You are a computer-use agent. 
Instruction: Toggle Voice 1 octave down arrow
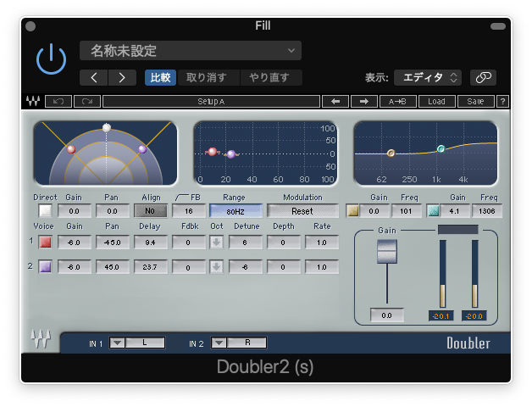pyautogui.click(x=217, y=243)
